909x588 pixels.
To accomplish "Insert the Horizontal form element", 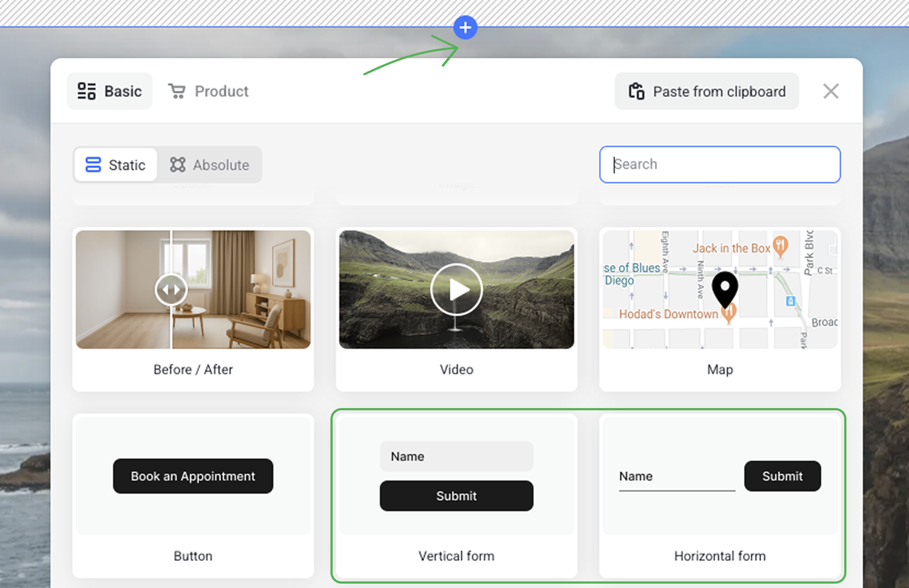I will click(720, 556).
